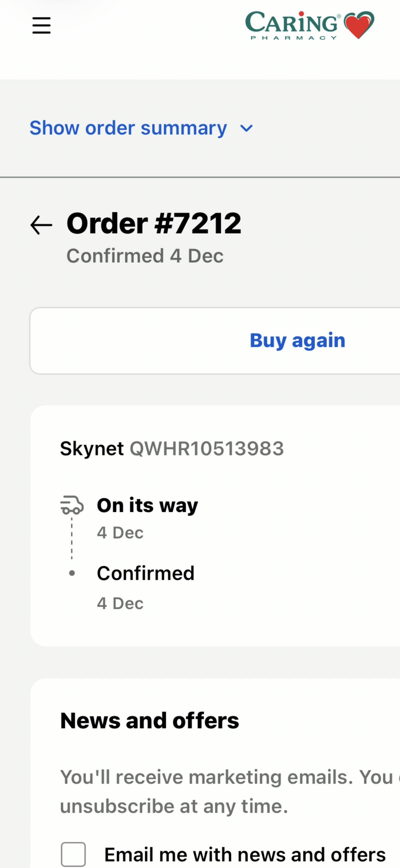This screenshot has height=868, width=400.
Task: Click the Order #7212 heading
Action: pos(154,223)
